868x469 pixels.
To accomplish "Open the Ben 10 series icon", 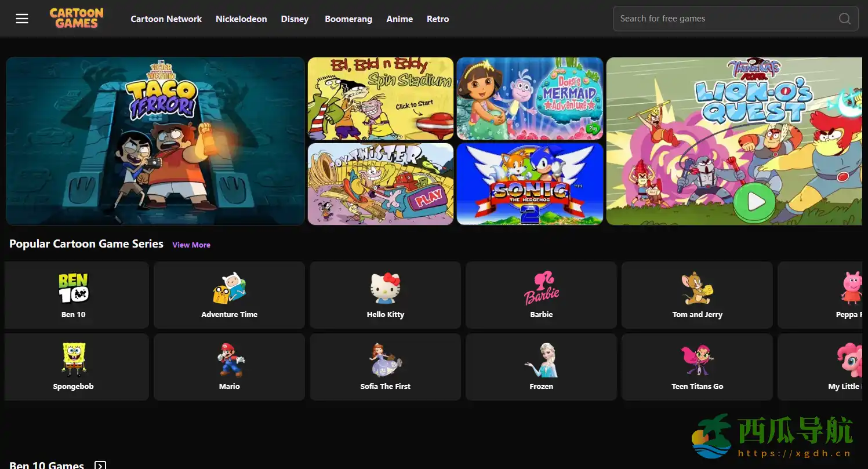I will 74,288.
